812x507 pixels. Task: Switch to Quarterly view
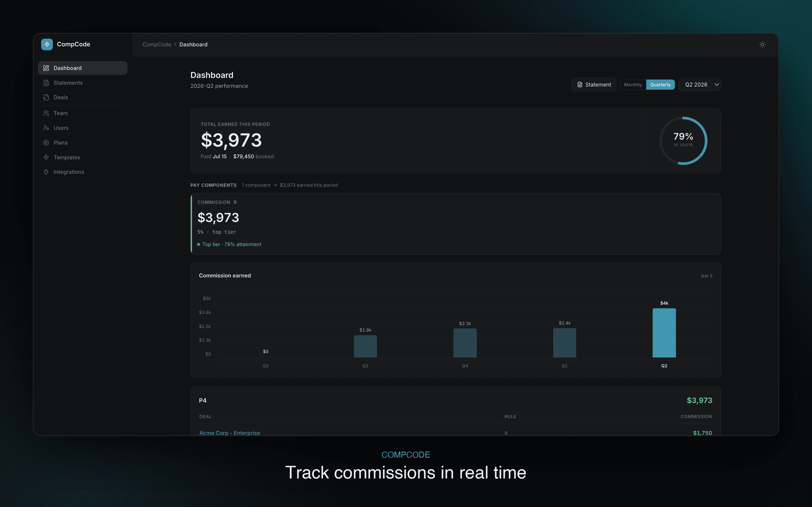point(660,84)
